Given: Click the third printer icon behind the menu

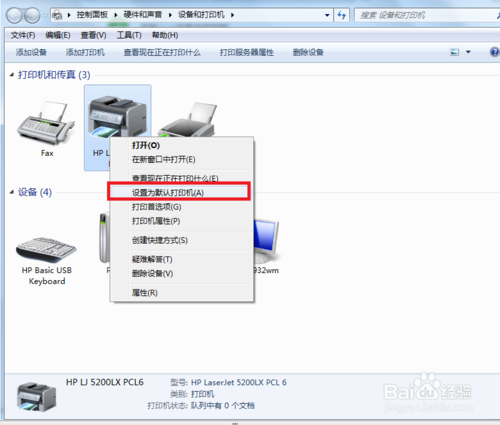Looking at the screenshot, I should (x=188, y=120).
